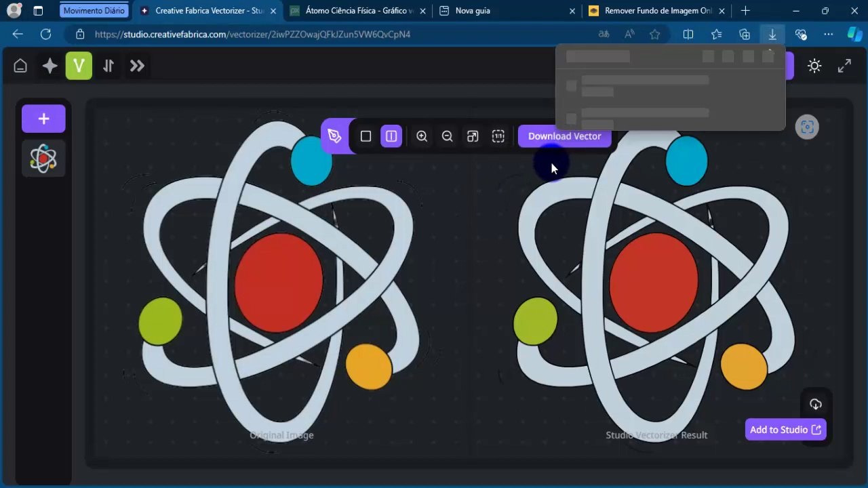Expand more tools with double chevron
868x488 pixels.
click(137, 66)
